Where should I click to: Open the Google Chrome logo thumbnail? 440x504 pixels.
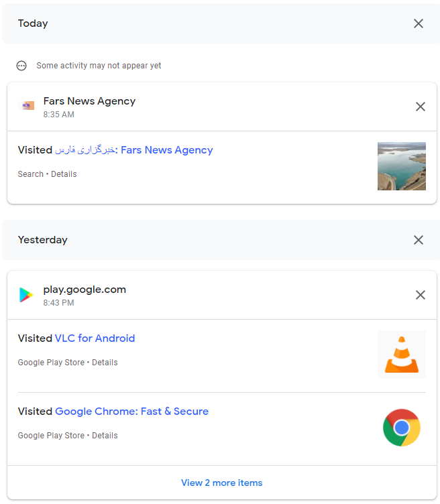[x=401, y=428]
